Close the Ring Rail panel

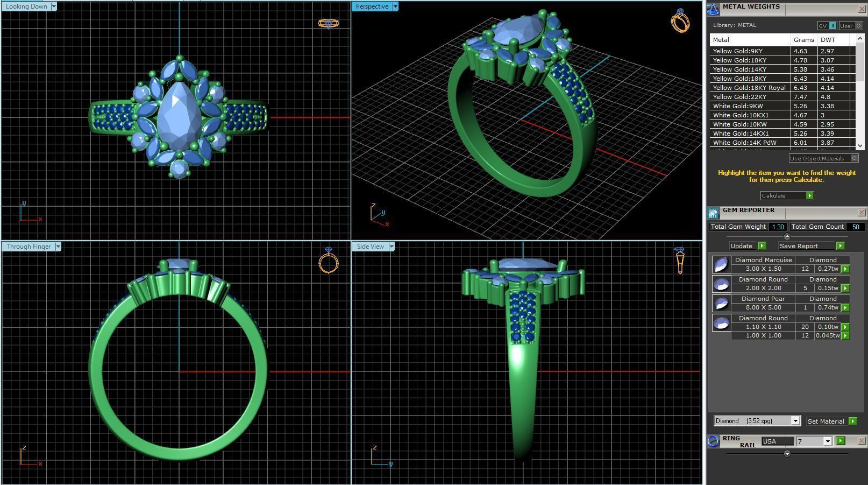[861, 441]
